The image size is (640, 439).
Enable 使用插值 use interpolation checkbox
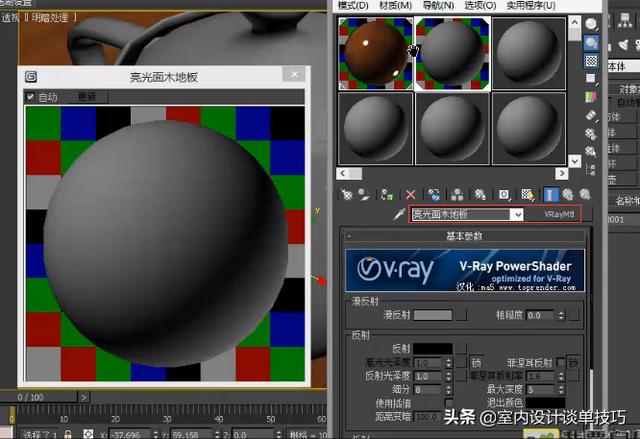(x=449, y=403)
